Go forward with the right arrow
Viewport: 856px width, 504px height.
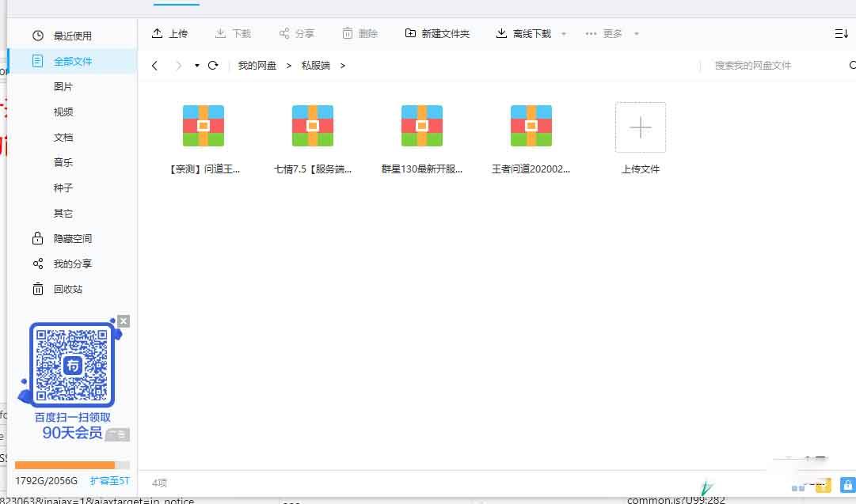point(178,66)
